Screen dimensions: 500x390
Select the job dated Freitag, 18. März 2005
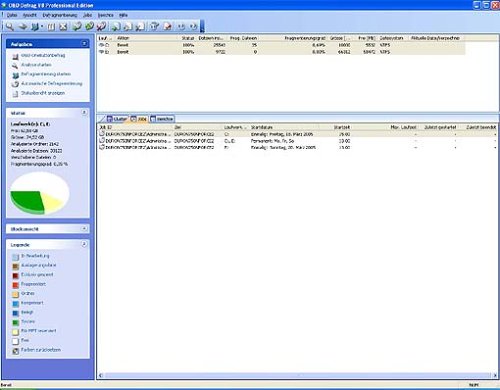(298, 134)
